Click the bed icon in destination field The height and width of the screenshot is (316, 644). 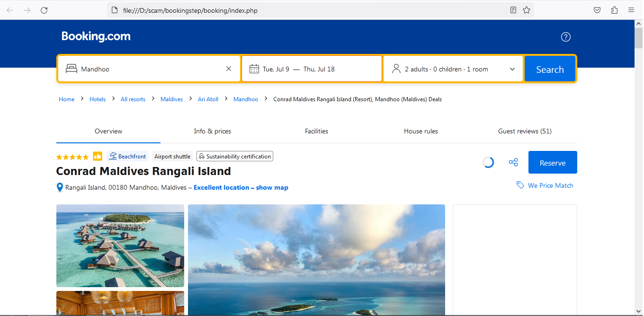click(x=72, y=69)
